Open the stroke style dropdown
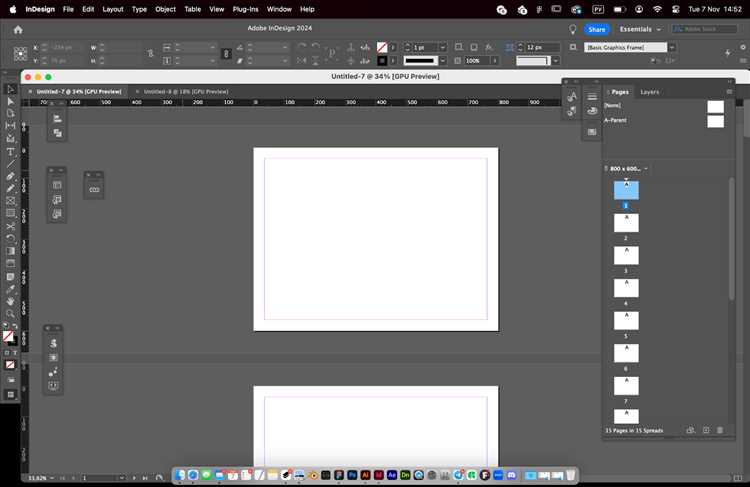 pos(443,61)
